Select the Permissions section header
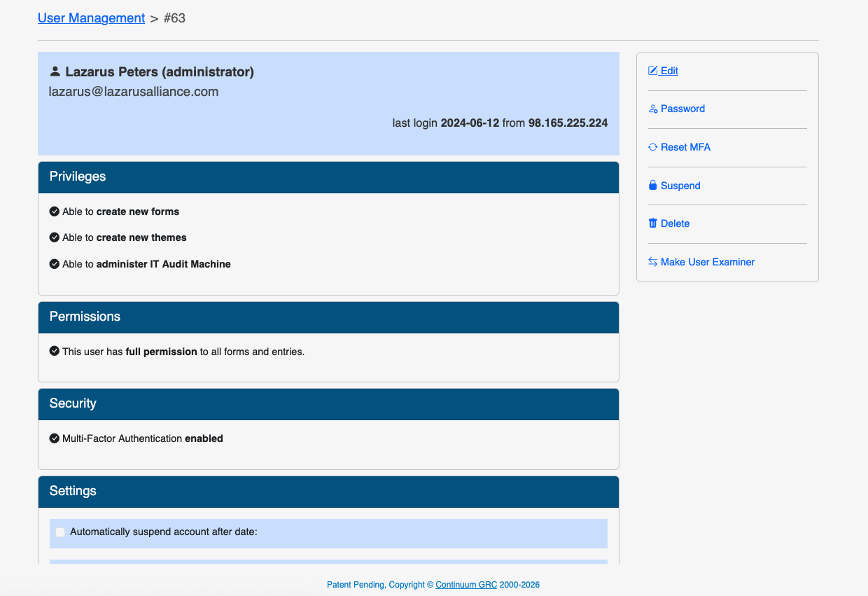Viewport: 868px width, 596px height. 328,317
